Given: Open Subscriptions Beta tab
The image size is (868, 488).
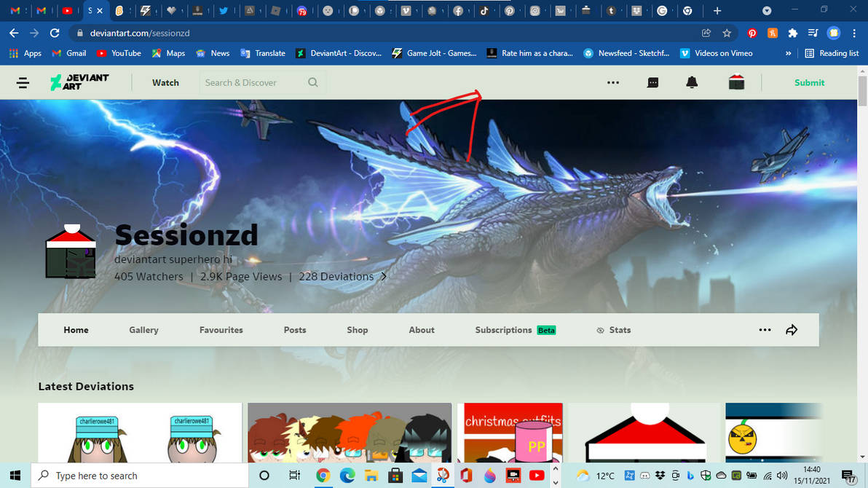Looking at the screenshot, I should tap(516, 330).
